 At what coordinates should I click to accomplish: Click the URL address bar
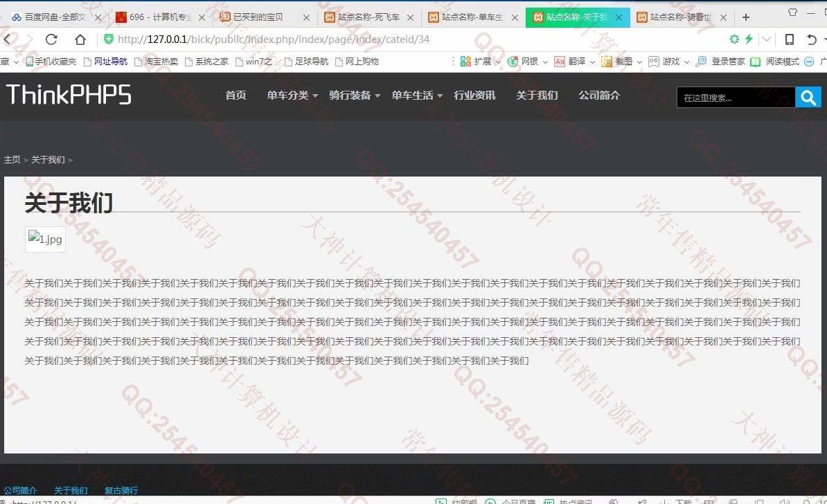[411, 39]
